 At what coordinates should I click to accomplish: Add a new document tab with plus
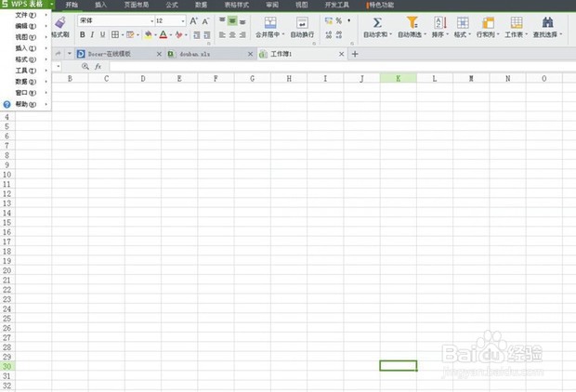tap(355, 54)
